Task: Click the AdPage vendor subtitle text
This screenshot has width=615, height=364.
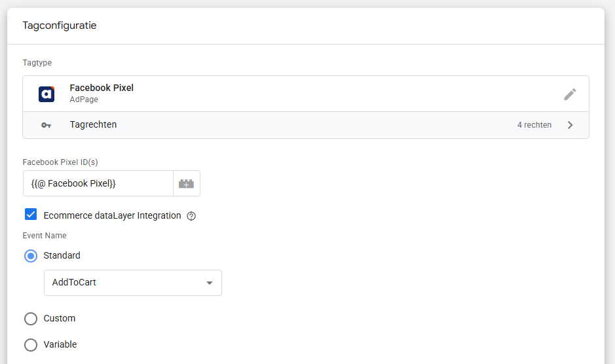Action: 83,100
